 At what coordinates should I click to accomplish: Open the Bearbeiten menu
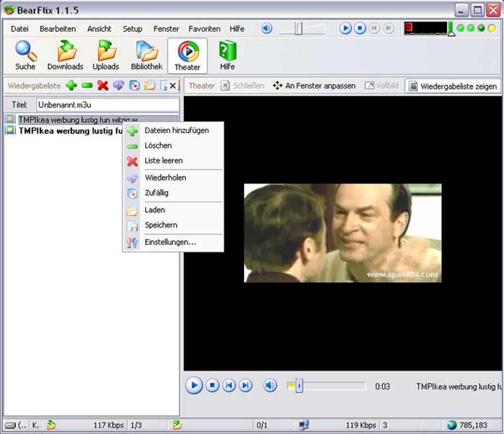pos(58,29)
